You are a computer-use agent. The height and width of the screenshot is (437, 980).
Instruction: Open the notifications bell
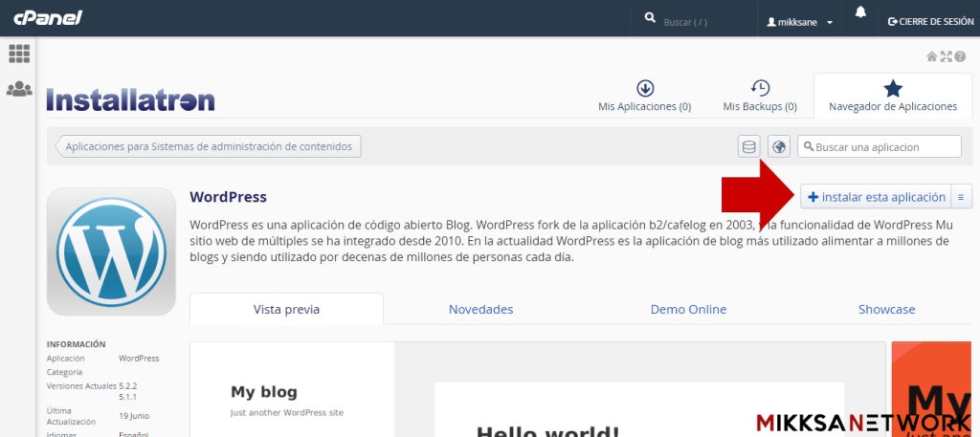point(860,13)
